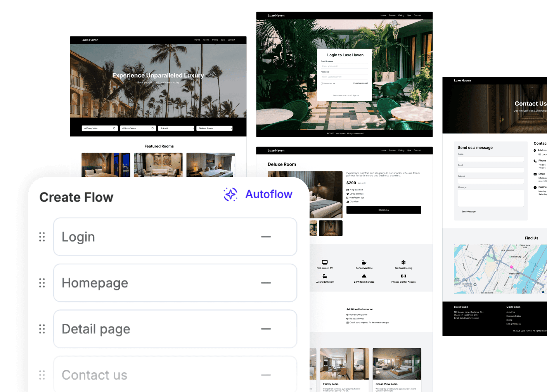Collapse the Homepage flow card

[266, 283]
